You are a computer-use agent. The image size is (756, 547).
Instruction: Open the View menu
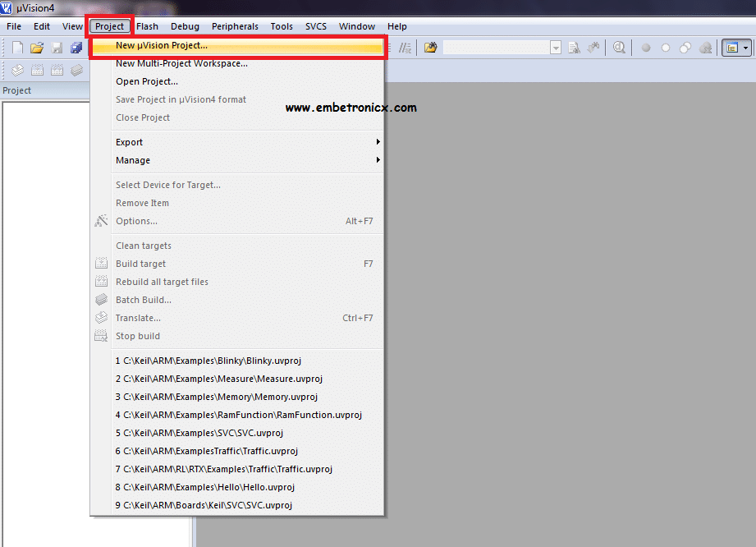coord(72,26)
